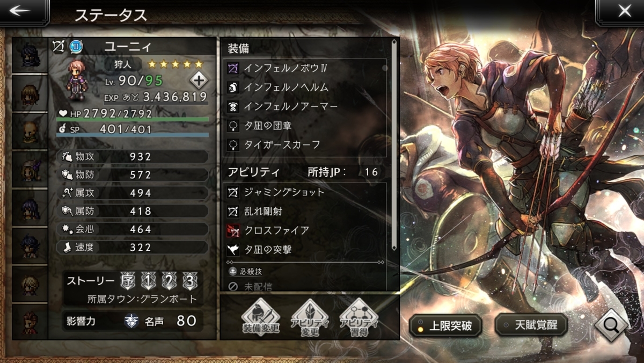Viewport: 644px width, 363px height.
Task: Tap the magnifying glass artwork zoom icon
Action: tap(612, 324)
